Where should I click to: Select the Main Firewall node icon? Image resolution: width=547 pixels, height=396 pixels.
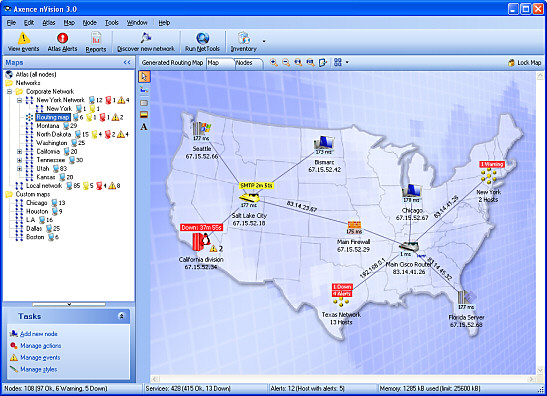354,225
